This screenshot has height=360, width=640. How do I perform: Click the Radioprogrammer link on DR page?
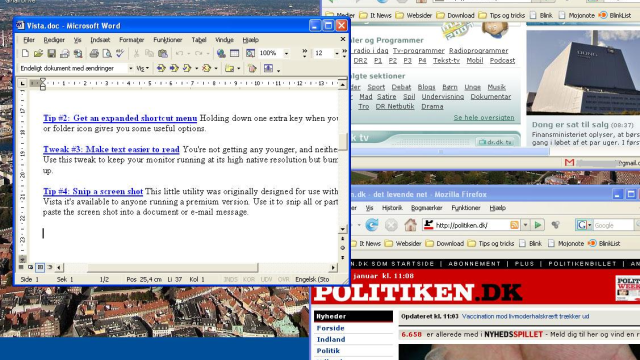click(478, 51)
